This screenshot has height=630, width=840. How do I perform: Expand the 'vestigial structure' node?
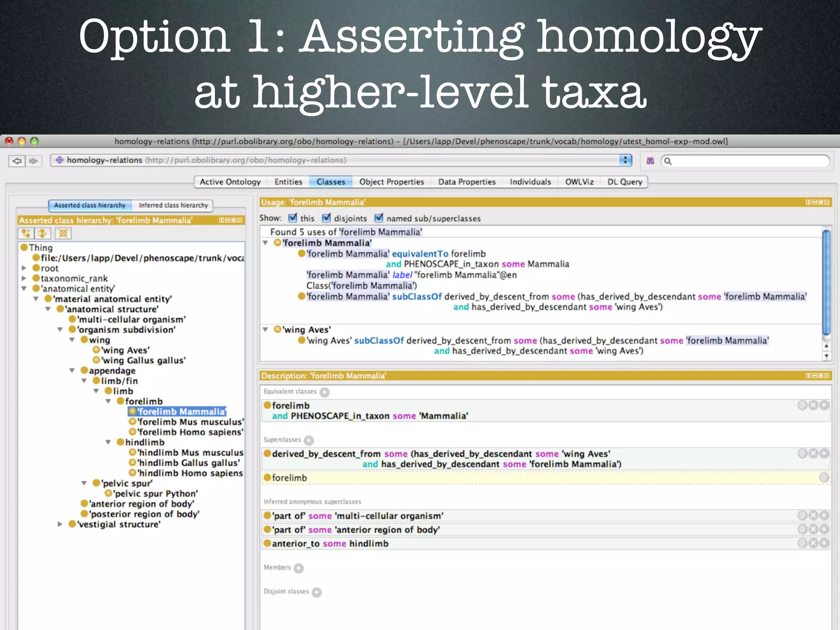click(x=60, y=524)
